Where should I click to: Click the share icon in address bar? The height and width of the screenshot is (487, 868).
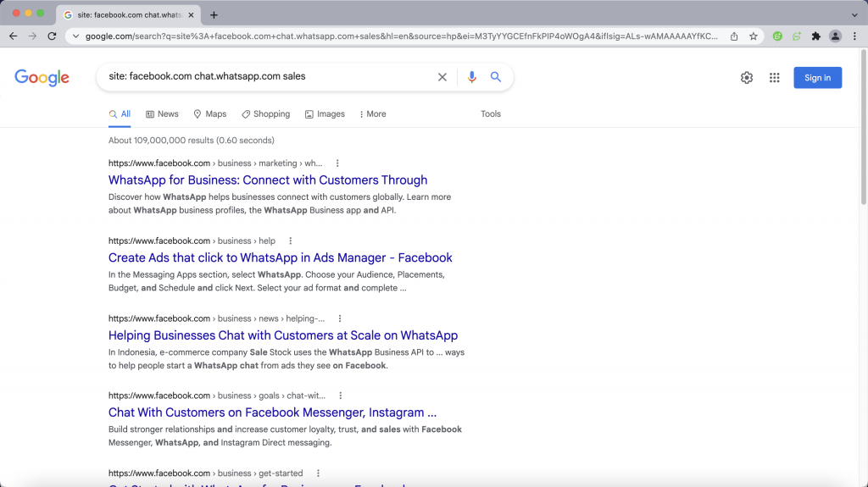click(734, 36)
